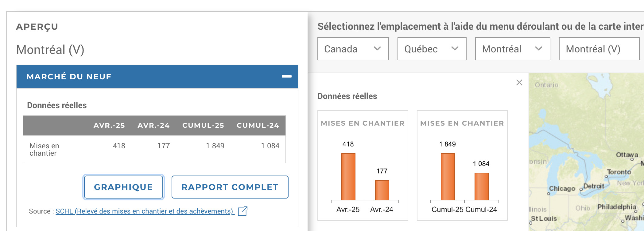Click the CUMUL-25 column header

click(x=203, y=125)
